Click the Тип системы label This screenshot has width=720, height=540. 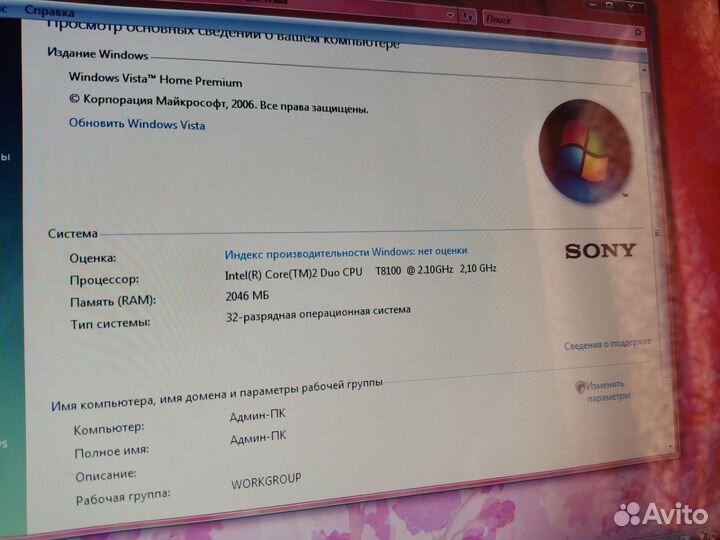coord(111,323)
